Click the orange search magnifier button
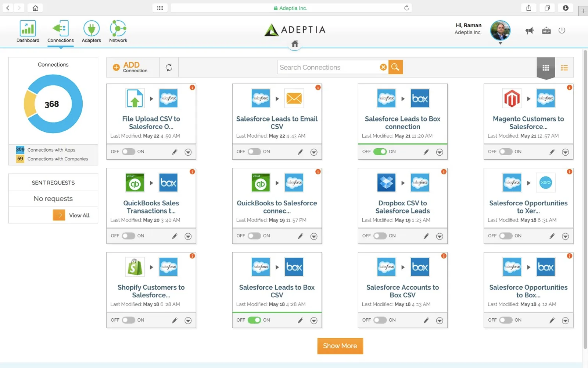Viewport: 588px width, 368px height. (x=395, y=67)
